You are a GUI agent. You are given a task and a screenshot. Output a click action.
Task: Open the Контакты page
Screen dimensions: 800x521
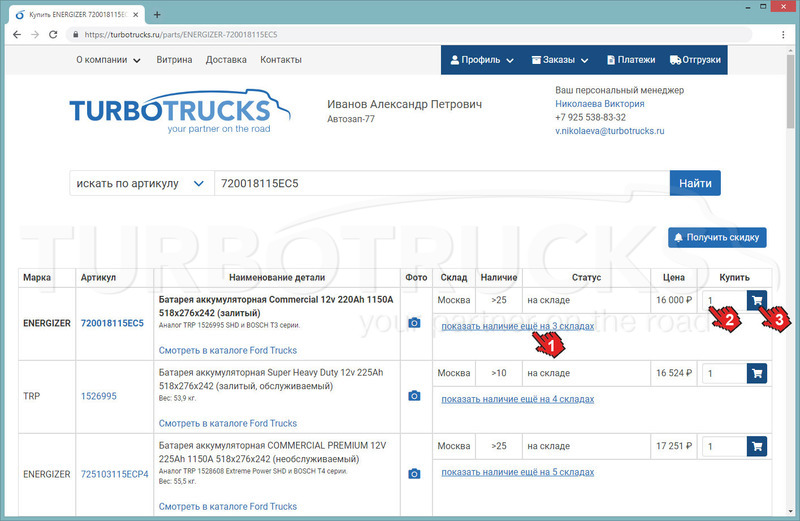(x=281, y=60)
